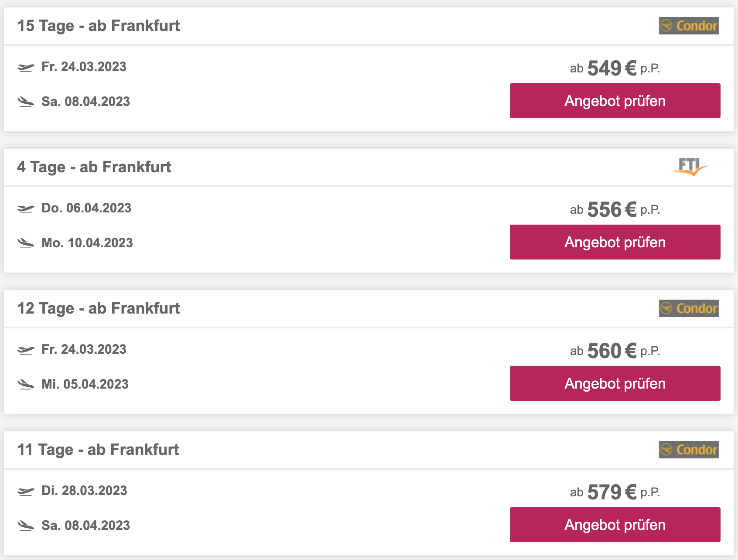Click Angebot prüfen for the 579 € offer
This screenshot has height=560, width=738.
tap(615, 525)
